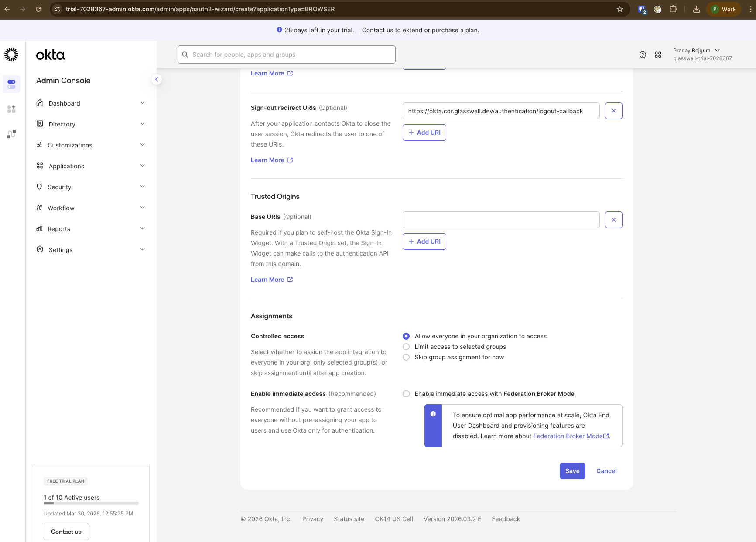Open Chrome three-dot menu
The image size is (756, 542).
click(750, 9)
